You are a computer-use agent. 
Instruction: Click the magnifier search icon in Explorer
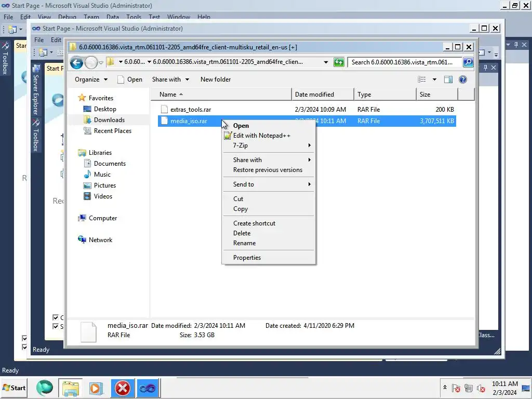tap(468, 62)
